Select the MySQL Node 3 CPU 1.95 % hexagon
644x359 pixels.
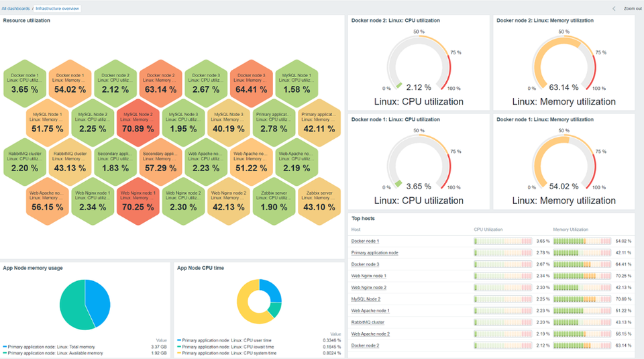pos(184,123)
